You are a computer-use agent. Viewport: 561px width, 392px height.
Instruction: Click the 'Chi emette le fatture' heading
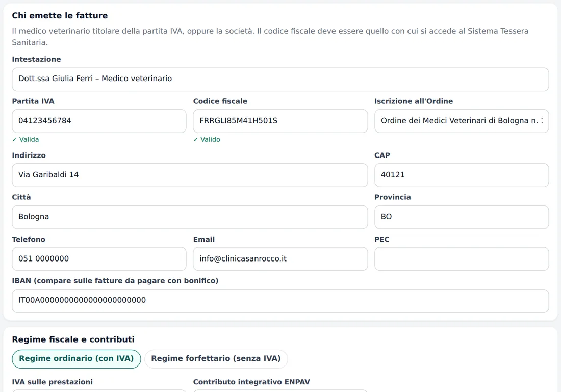pyautogui.click(x=60, y=16)
